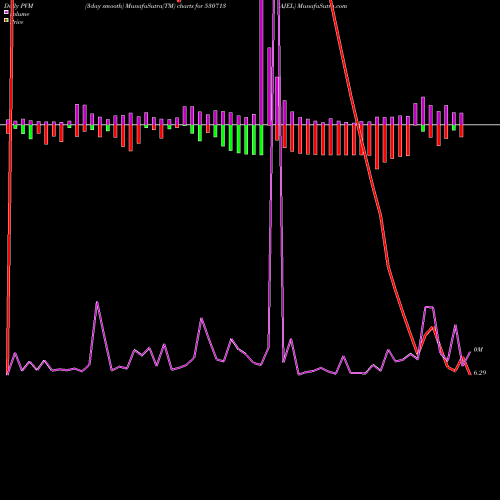
Task: Click the Volume legend color swatch
Action: (6, 12)
